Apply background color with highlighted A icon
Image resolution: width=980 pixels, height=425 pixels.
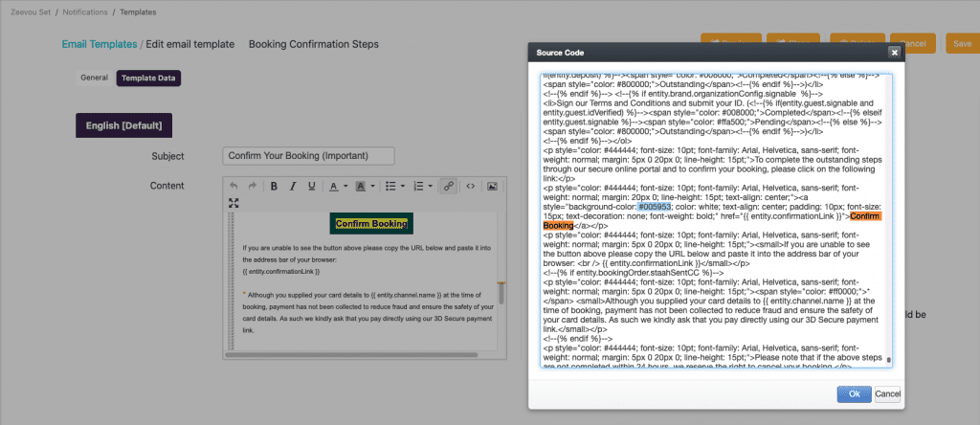pos(360,186)
